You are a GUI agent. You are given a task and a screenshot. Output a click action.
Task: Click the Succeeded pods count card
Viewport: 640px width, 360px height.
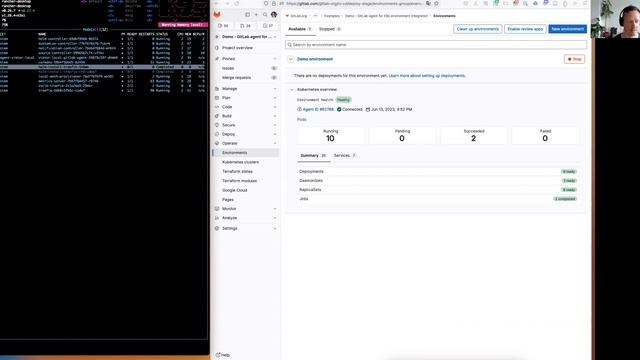point(474,136)
